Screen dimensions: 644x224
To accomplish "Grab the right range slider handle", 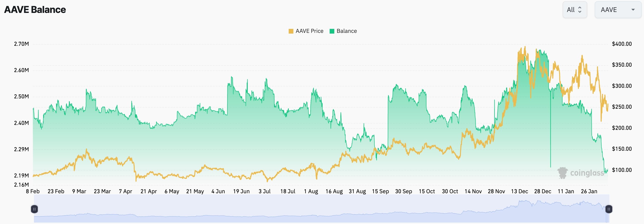I will [609, 209].
